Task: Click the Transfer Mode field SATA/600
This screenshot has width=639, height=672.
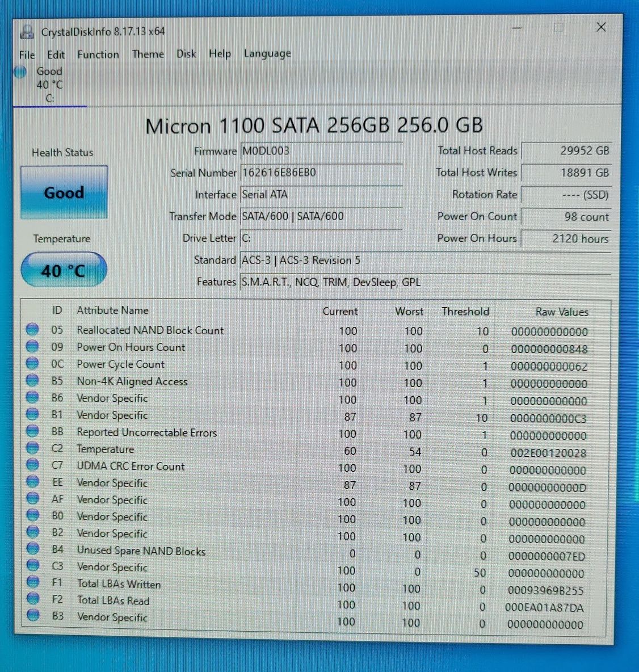Action: tap(321, 216)
